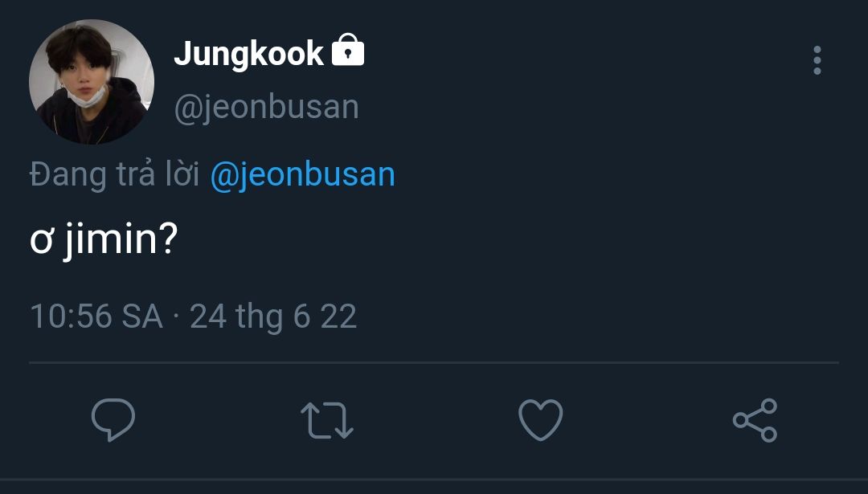Viewport: 868px width, 494px height.
Task: Click the "SA" marker in the timestamp
Action: coord(142,316)
